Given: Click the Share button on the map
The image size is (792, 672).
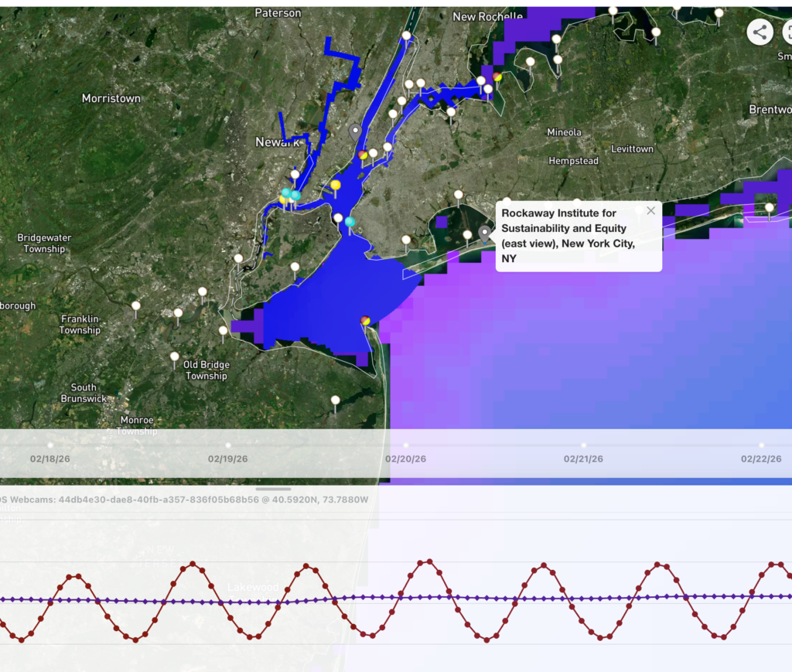Looking at the screenshot, I should point(759,33).
